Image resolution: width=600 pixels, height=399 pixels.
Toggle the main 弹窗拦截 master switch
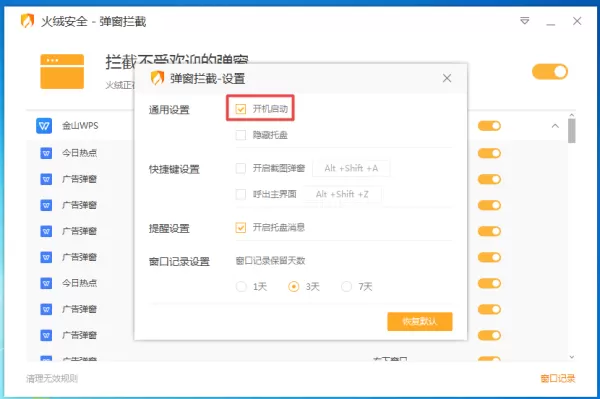[549, 72]
